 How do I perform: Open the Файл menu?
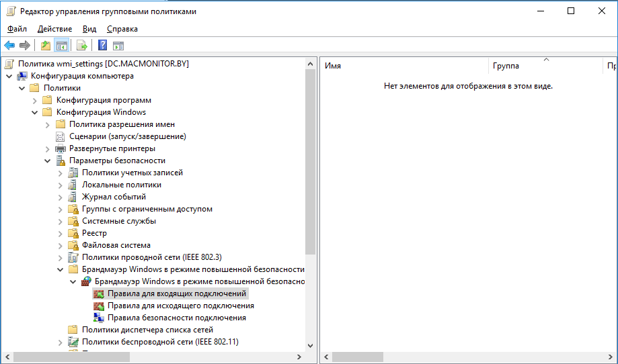tap(17, 29)
